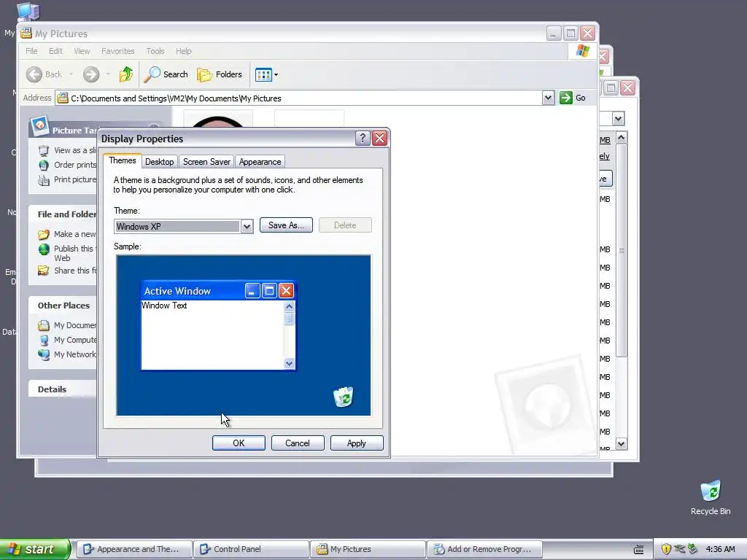Toggle the Folders pane button

click(220, 74)
